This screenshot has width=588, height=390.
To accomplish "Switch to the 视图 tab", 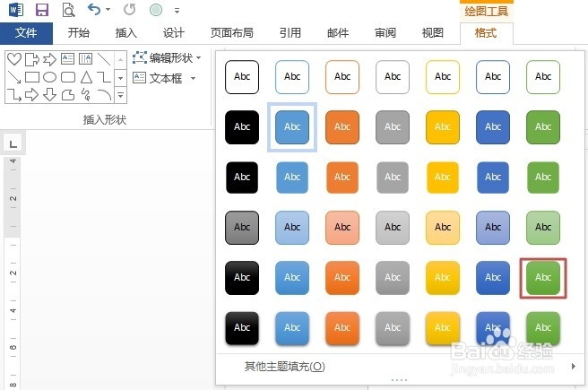I will pyautogui.click(x=433, y=33).
